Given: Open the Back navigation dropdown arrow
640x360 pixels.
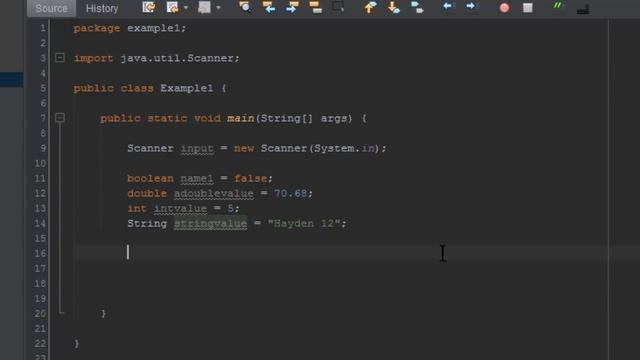Looking at the screenshot, I should click(x=186, y=8).
